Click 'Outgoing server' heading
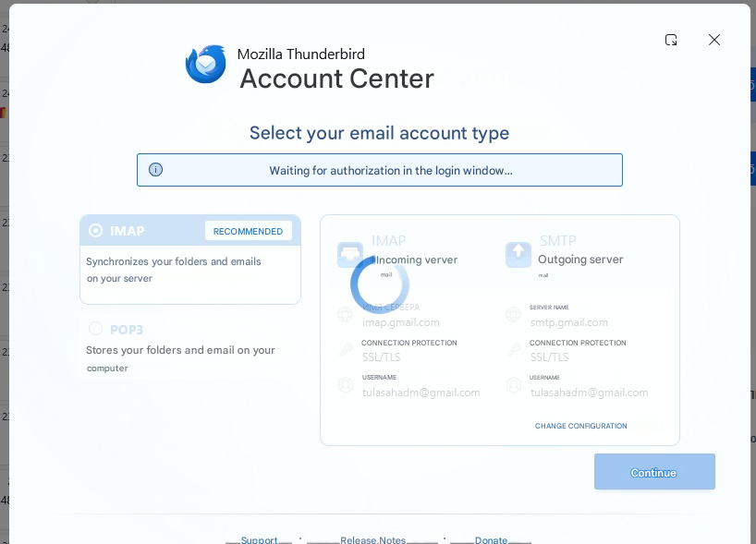 (580, 260)
